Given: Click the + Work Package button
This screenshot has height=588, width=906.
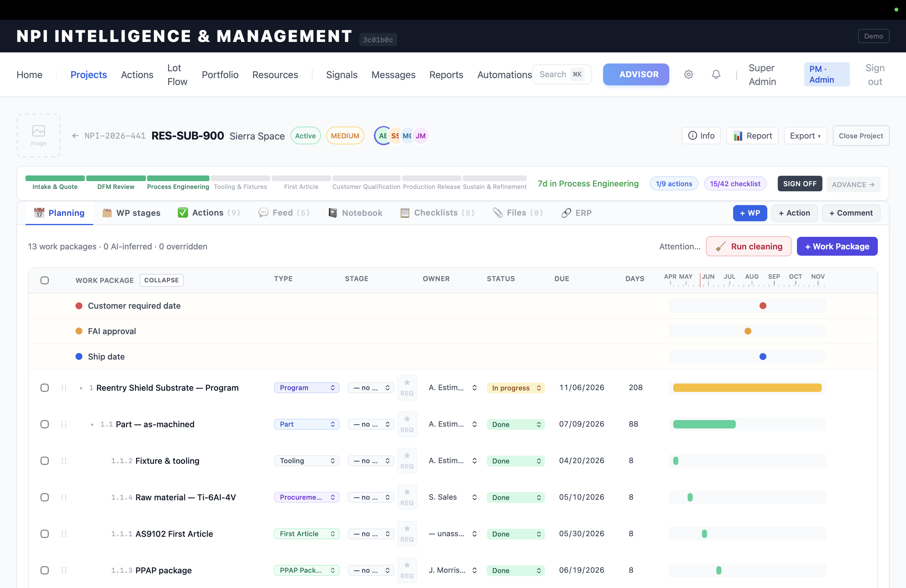Looking at the screenshot, I should [837, 246].
